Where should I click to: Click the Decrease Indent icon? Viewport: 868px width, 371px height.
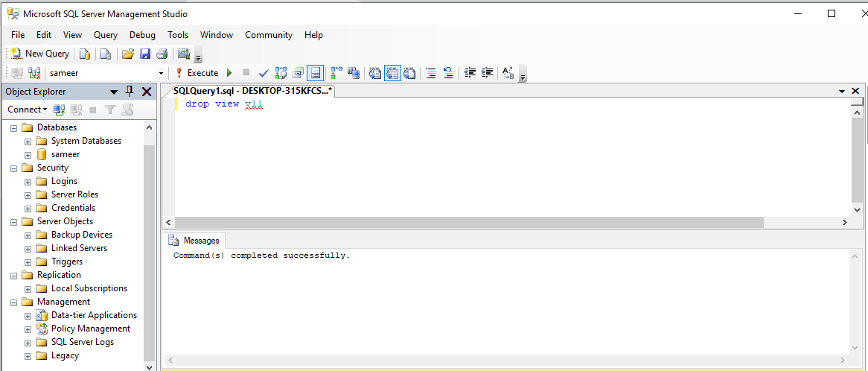[x=470, y=72]
